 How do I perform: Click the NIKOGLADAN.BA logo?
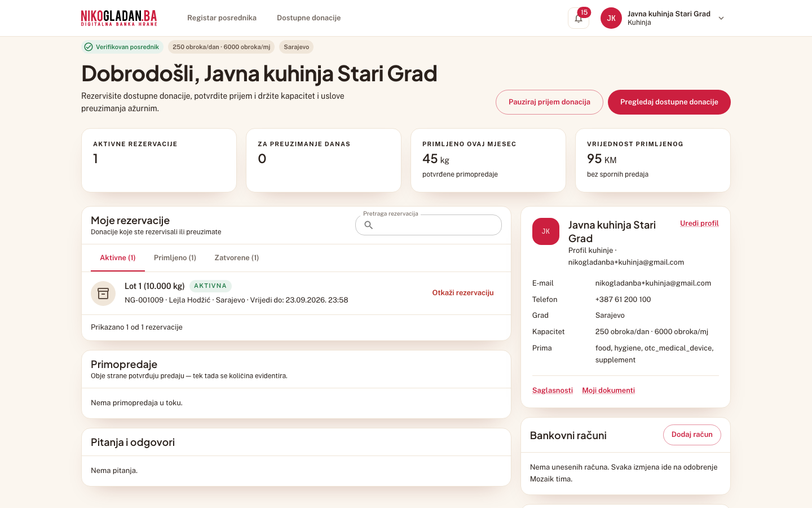pyautogui.click(x=119, y=18)
